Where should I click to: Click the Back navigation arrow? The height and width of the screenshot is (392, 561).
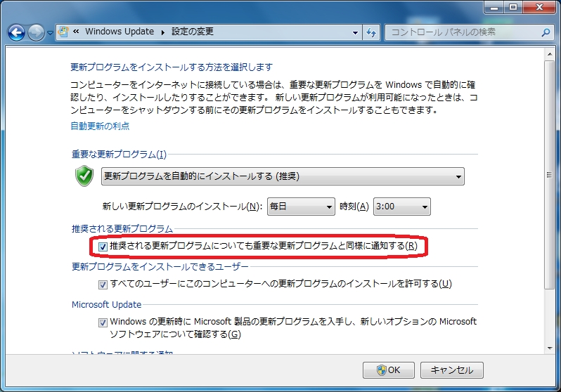click(x=16, y=33)
